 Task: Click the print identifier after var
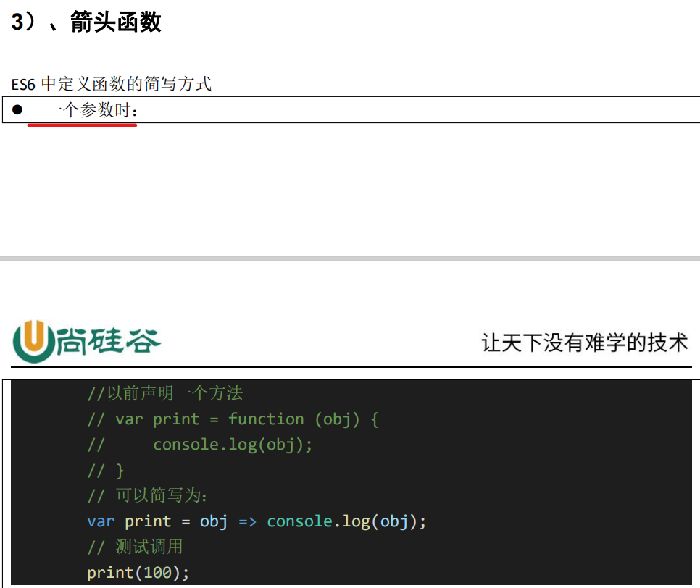point(148,521)
